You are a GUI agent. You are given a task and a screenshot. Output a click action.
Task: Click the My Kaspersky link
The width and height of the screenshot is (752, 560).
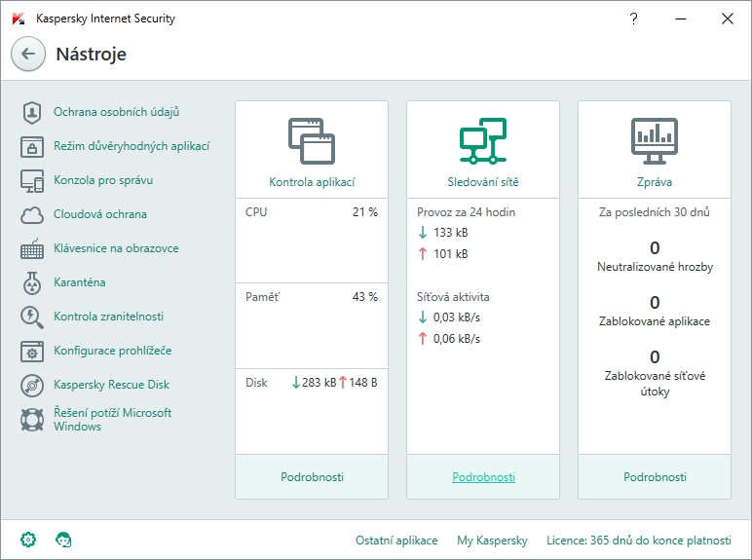(492, 541)
